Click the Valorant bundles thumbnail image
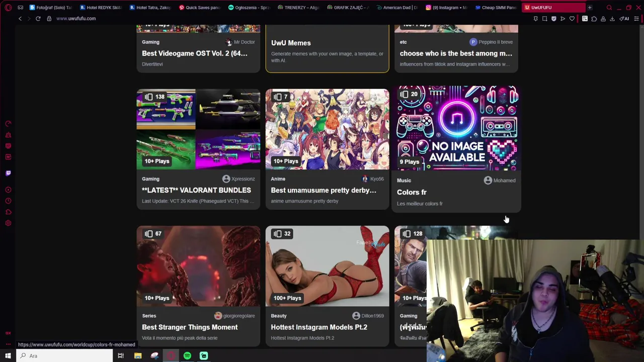Screen dimensions: 644x362 [x=198, y=129]
